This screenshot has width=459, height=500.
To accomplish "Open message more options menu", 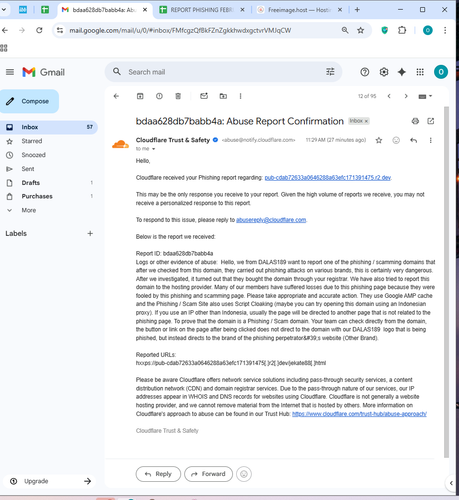I will click(430, 140).
